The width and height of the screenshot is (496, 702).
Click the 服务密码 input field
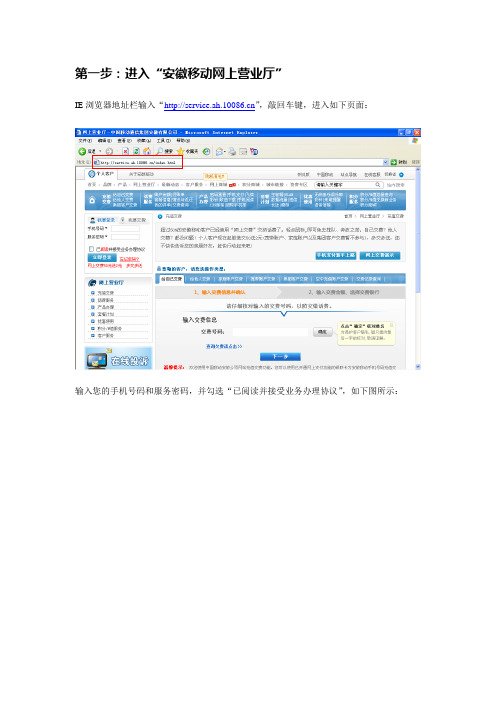pos(125,237)
